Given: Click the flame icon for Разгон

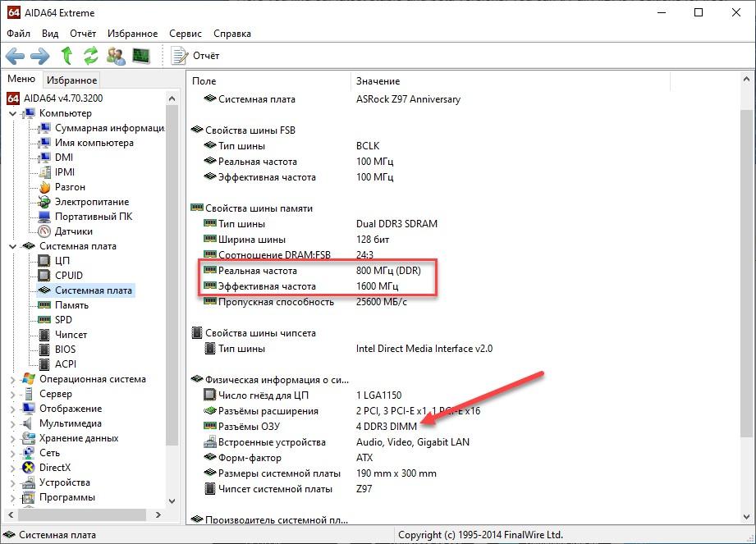Looking at the screenshot, I should (44, 187).
